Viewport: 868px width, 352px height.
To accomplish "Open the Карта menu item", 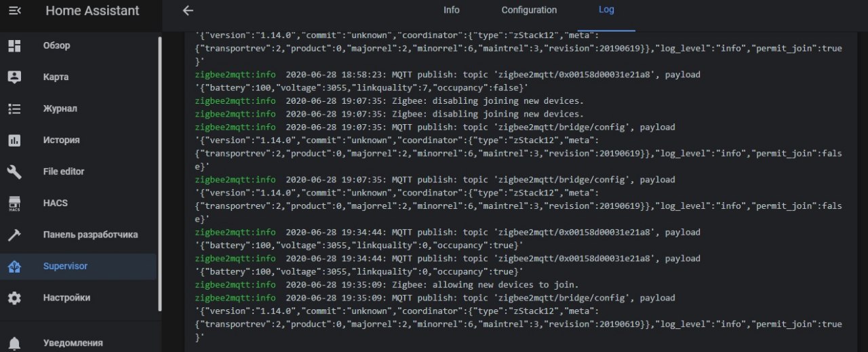I will (78, 77).
